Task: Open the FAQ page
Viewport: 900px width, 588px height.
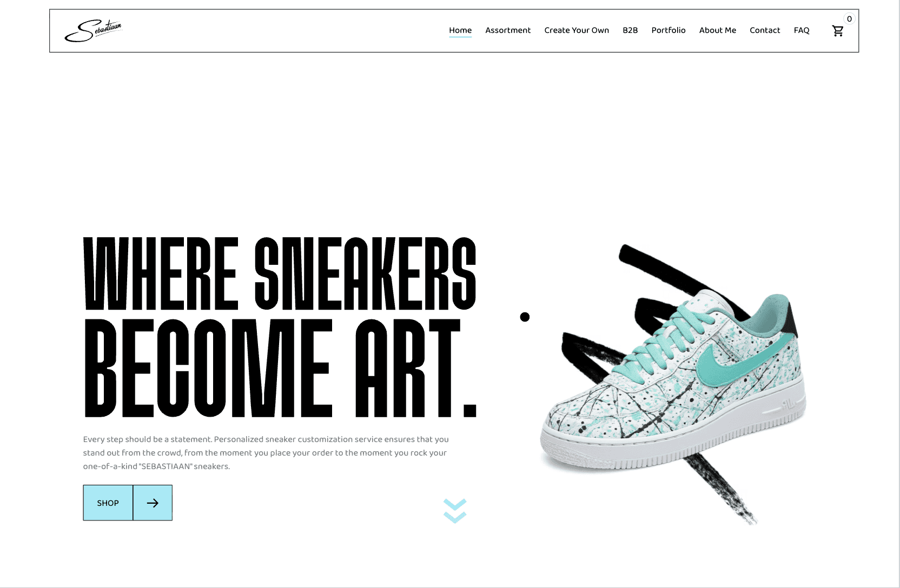Action: pyautogui.click(x=802, y=30)
